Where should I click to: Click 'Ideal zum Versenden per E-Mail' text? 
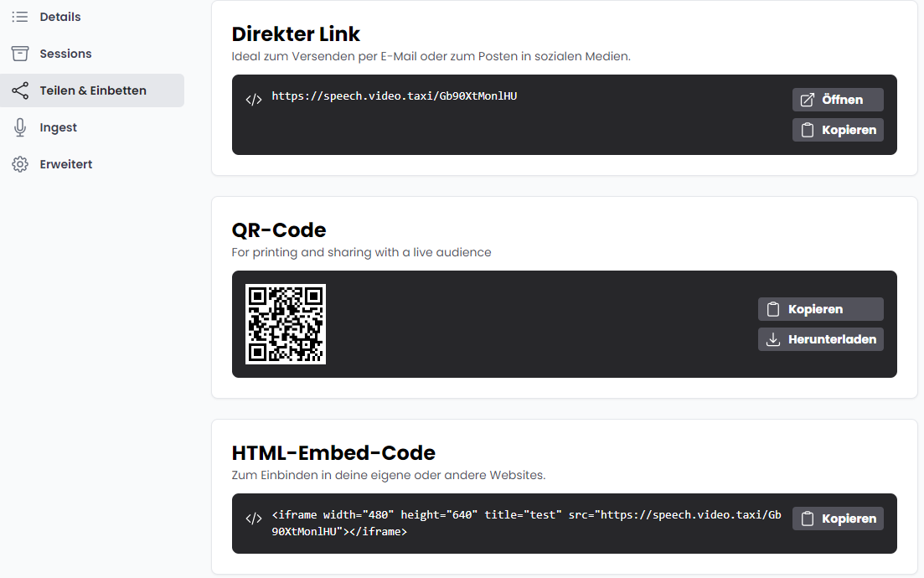[x=431, y=57]
